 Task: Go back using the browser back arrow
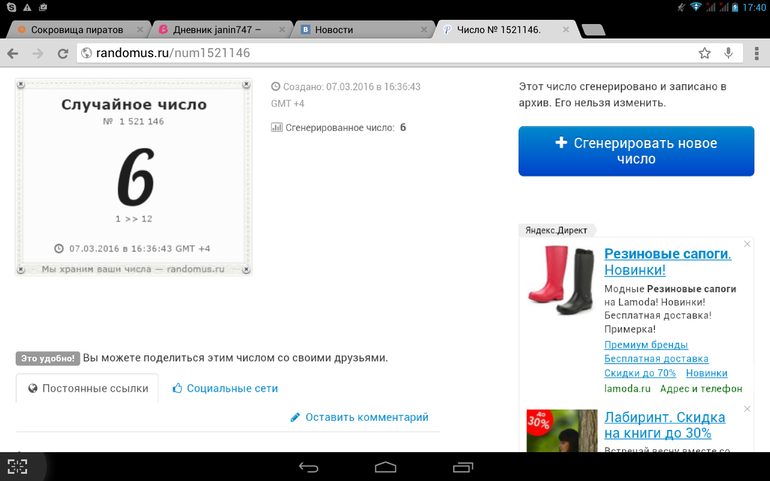(x=14, y=53)
